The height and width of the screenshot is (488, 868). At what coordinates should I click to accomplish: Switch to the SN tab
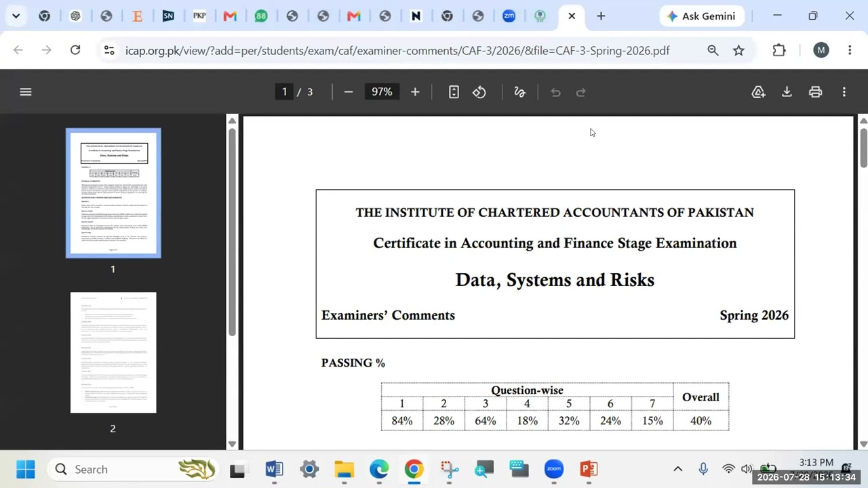[168, 16]
